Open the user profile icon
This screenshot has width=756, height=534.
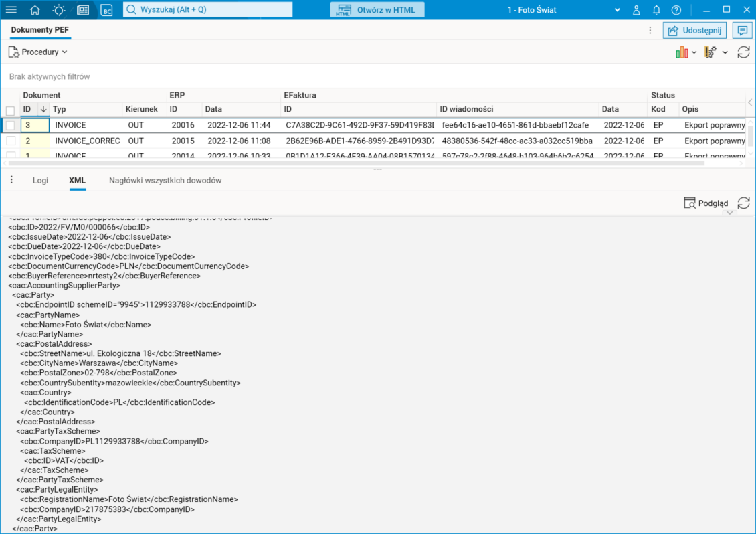click(636, 9)
